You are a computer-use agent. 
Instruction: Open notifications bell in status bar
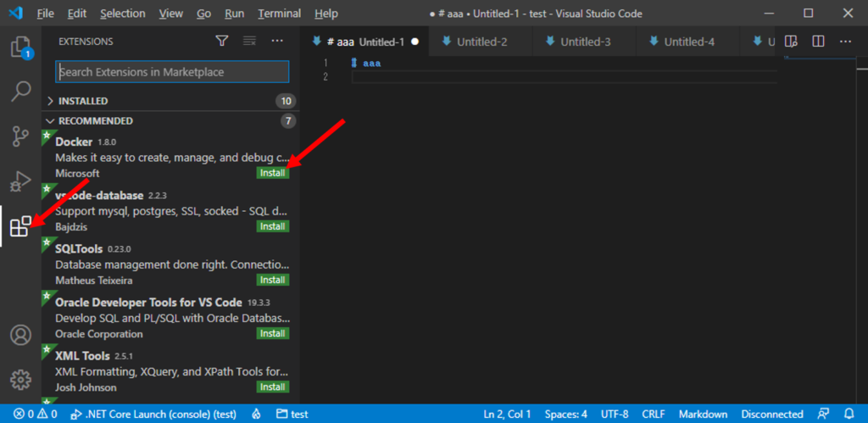(x=849, y=415)
